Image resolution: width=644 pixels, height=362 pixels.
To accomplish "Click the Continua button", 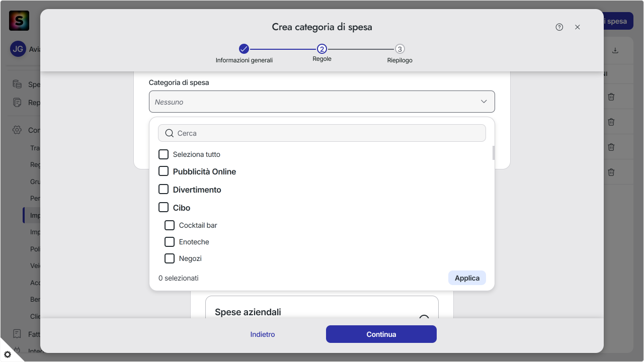I will tap(381, 334).
